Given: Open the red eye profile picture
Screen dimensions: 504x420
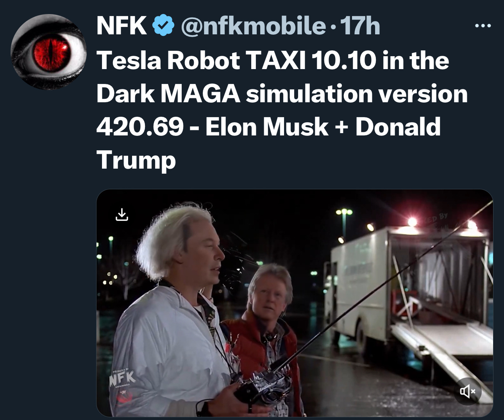Looking at the screenshot, I should pos(48,52).
